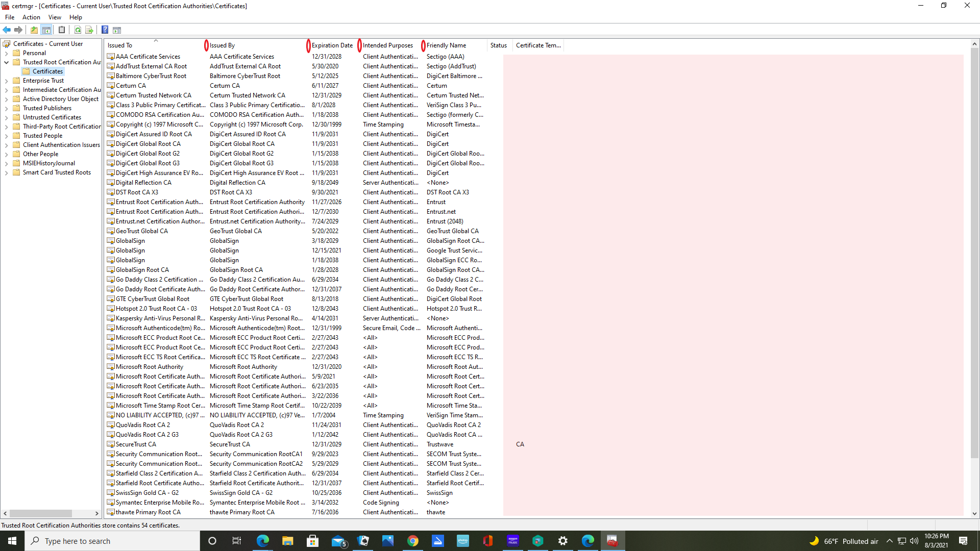Select Digital Reflection CA certificate
This screenshot has width=980, height=551.
[x=143, y=183]
